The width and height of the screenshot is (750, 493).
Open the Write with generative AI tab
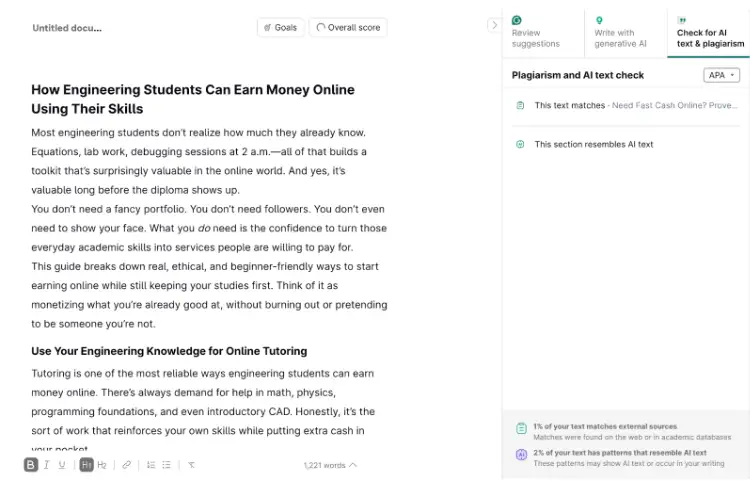click(624, 32)
